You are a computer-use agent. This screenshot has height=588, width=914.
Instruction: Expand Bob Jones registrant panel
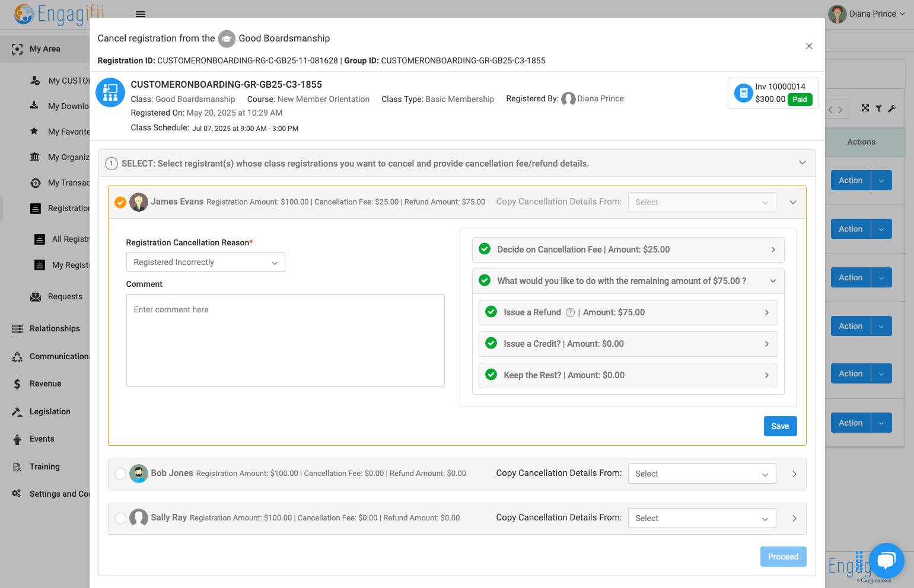794,474
